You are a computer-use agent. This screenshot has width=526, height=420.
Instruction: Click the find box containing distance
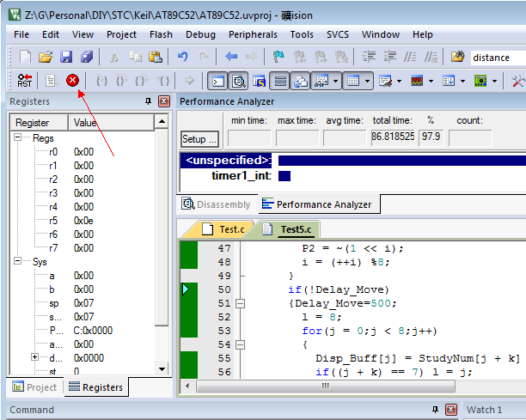(498, 58)
